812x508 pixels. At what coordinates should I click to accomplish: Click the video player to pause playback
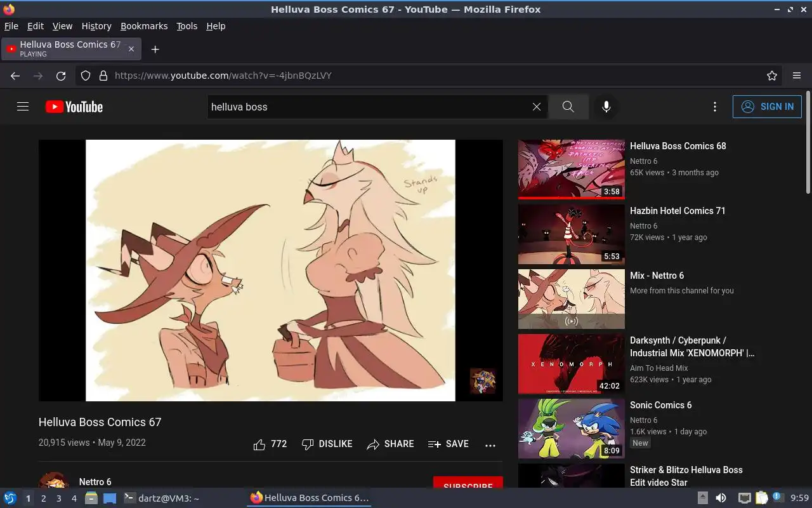click(271, 271)
